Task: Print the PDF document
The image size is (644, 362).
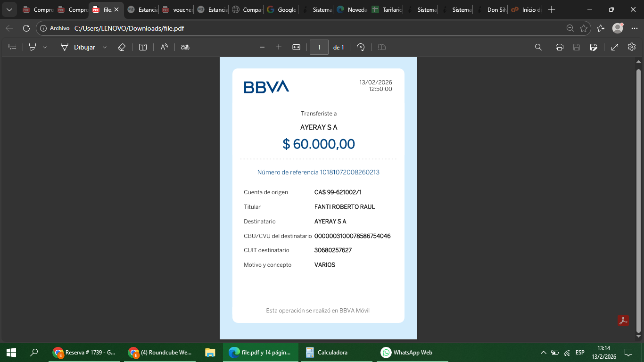Action: point(560,47)
